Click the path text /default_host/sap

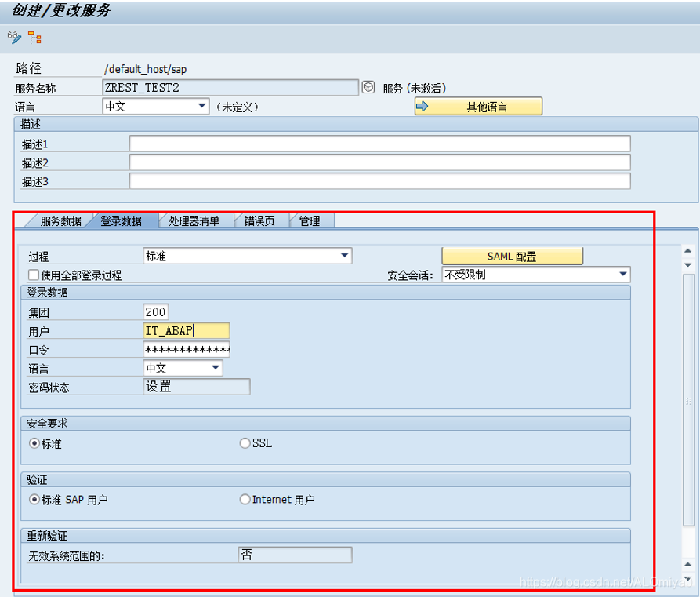pyautogui.click(x=146, y=69)
